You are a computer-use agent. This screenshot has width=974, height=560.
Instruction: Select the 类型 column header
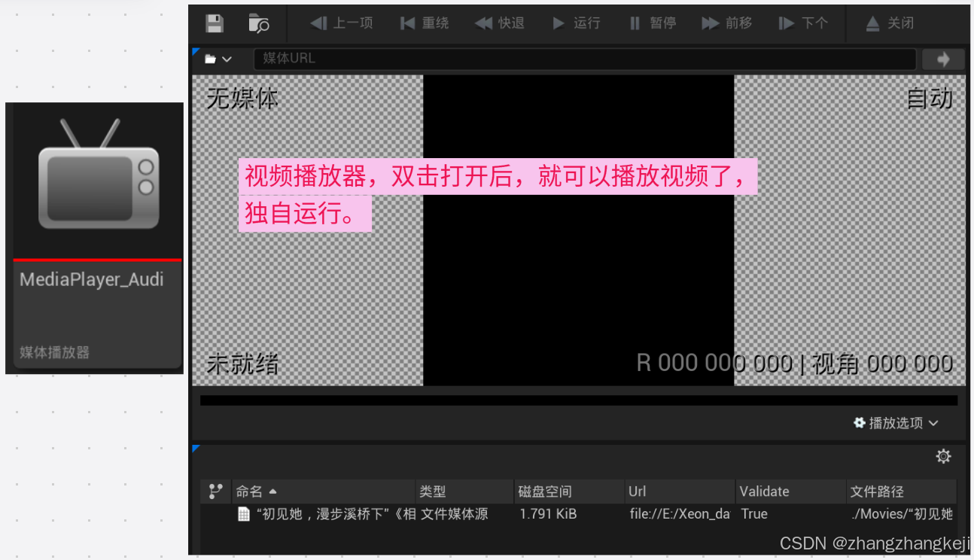click(x=433, y=491)
